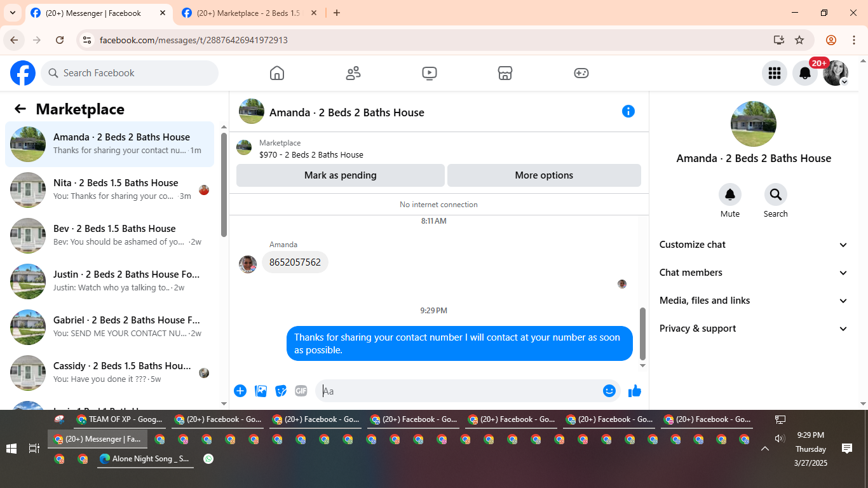
Task: Reload the current page
Action: [60, 40]
